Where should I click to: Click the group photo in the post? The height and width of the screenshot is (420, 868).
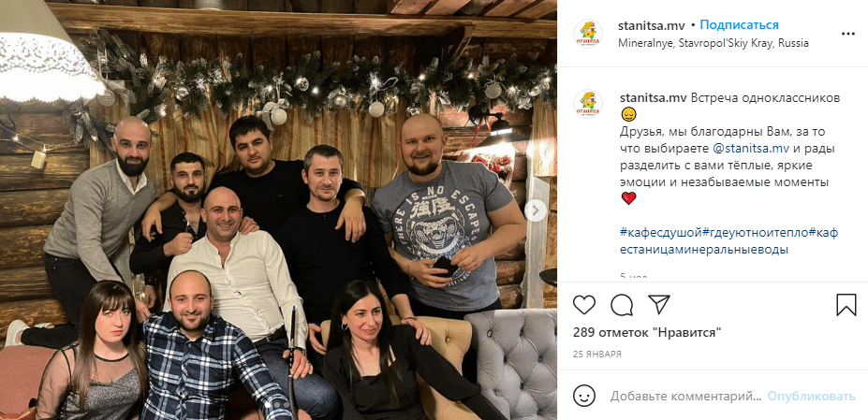[x=278, y=210]
